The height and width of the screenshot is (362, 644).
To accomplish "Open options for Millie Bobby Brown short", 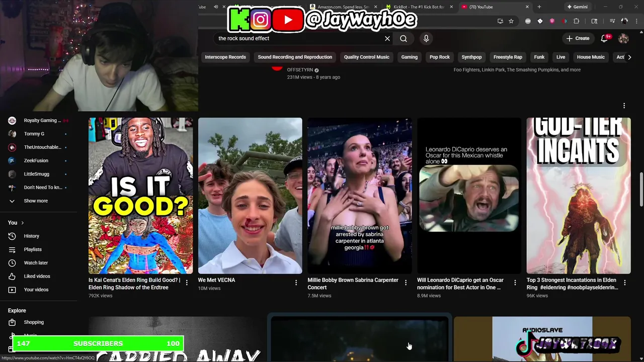I will click(406, 283).
